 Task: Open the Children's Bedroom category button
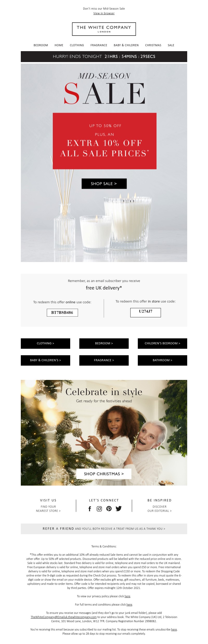162,343
